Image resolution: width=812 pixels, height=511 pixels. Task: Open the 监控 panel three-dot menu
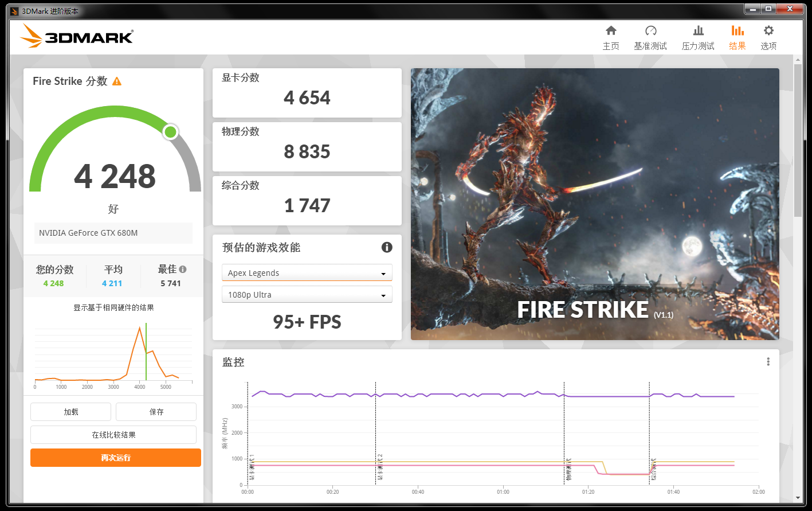(768, 362)
